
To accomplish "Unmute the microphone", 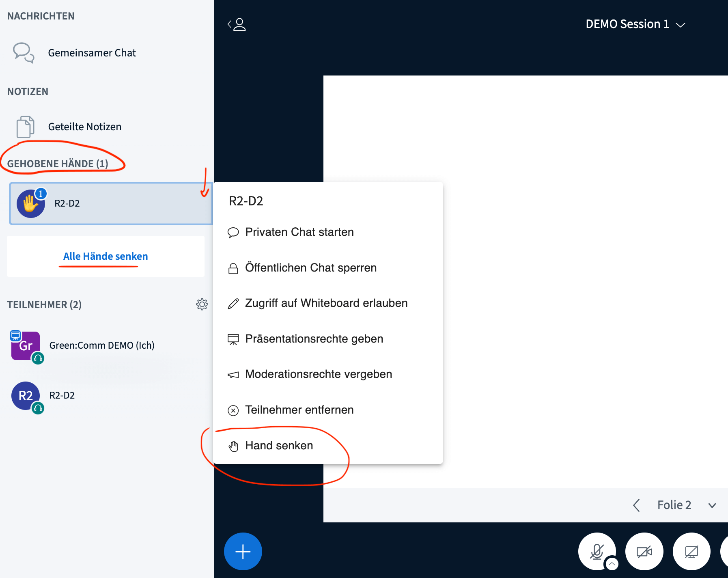I will click(x=597, y=551).
